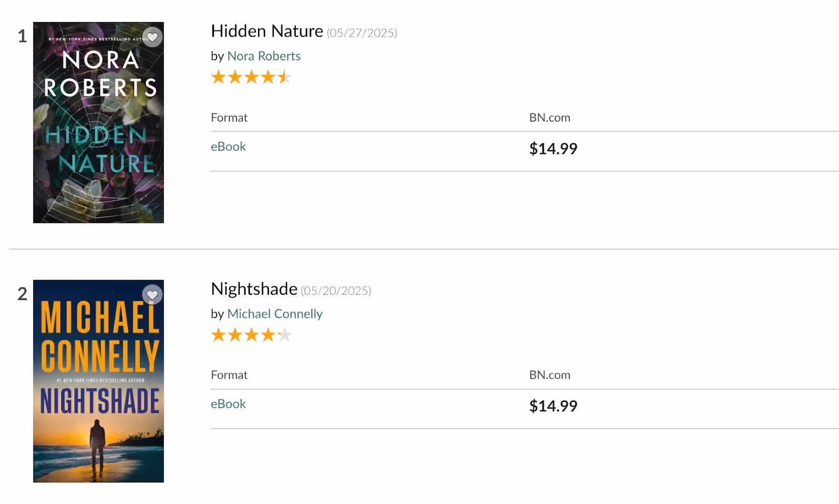This screenshot has width=839, height=504.
Task: Open the Nightshade title link
Action: (254, 289)
